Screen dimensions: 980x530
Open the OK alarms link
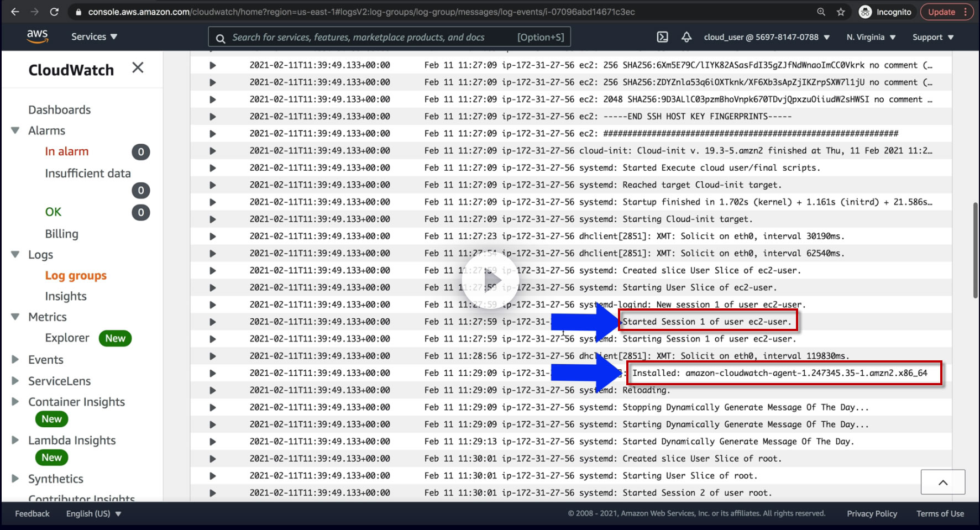pyautogui.click(x=53, y=212)
